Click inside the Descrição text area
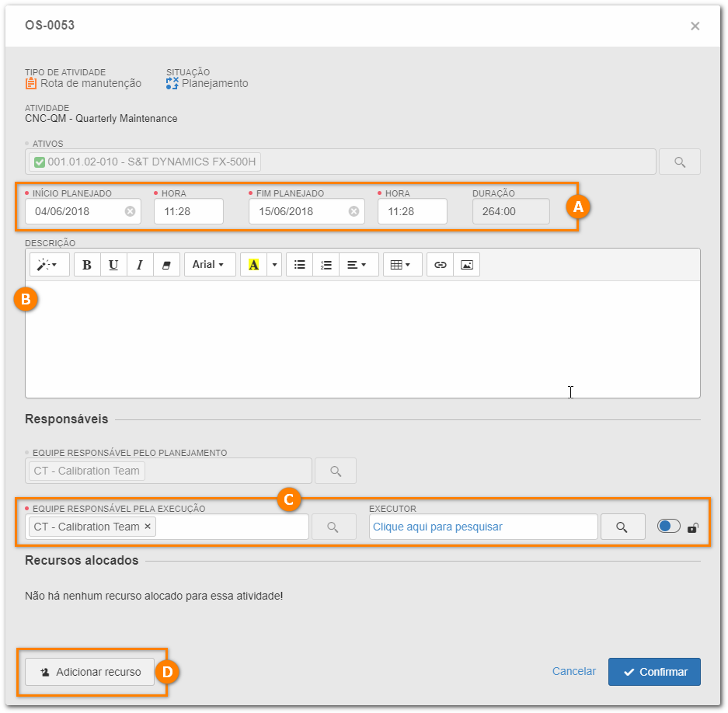The width and height of the screenshot is (728, 713). point(363,339)
